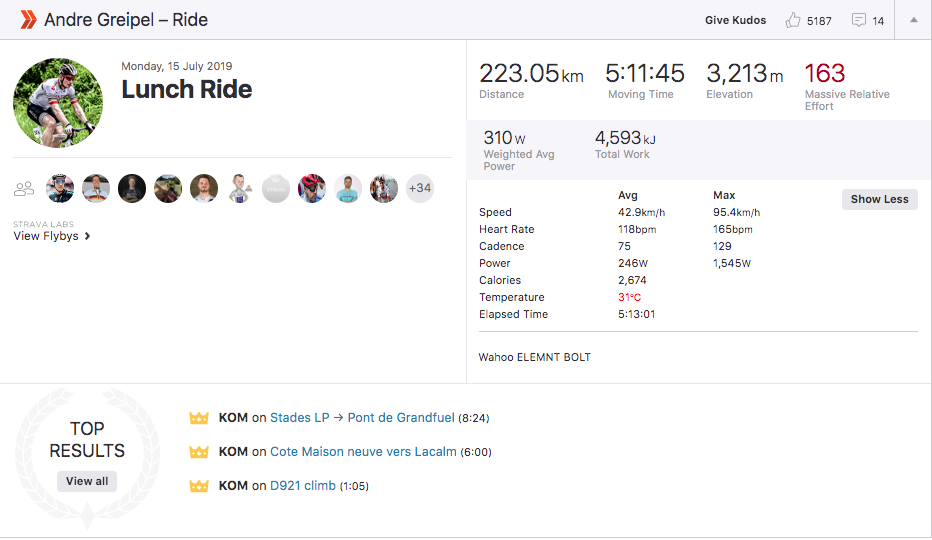
Task: Open Cote Maison neuve vers Lacalm segment
Action: tap(363, 451)
